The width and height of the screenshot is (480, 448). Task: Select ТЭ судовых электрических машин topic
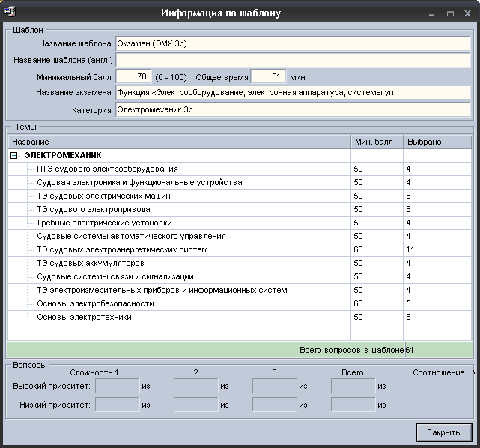(x=103, y=196)
